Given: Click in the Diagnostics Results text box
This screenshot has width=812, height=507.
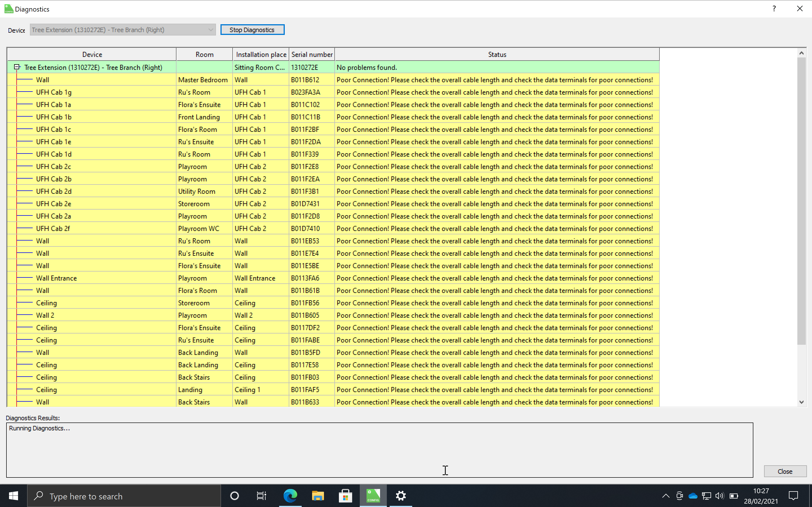Looking at the screenshot, I should pyautogui.click(x=379, y=450).
